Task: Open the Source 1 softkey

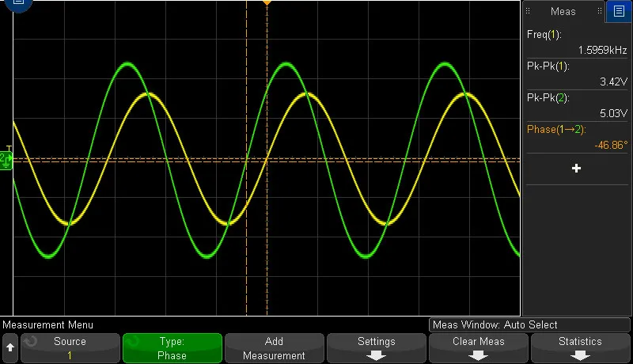Action: coord(70,348)
